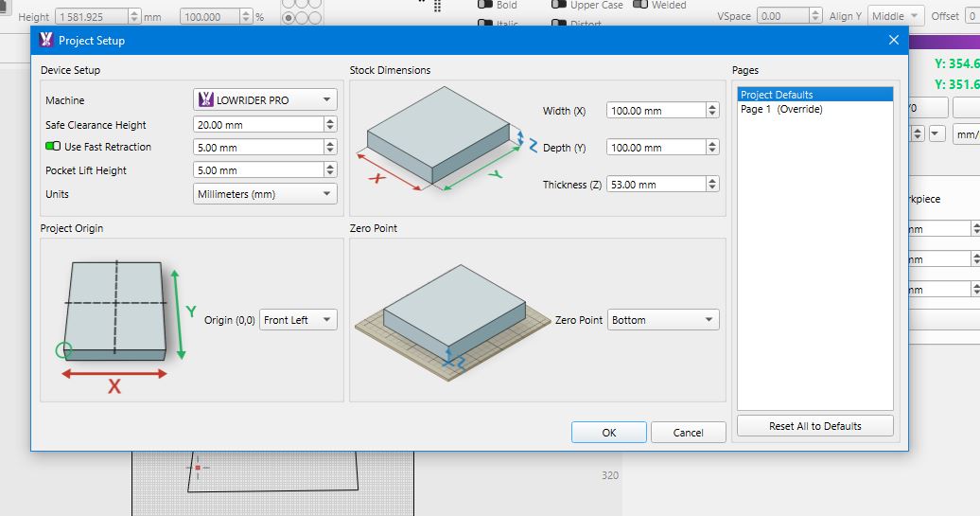Open the Align Y dropdown showing Middle

pyautogui.click(x=896, y=16)
